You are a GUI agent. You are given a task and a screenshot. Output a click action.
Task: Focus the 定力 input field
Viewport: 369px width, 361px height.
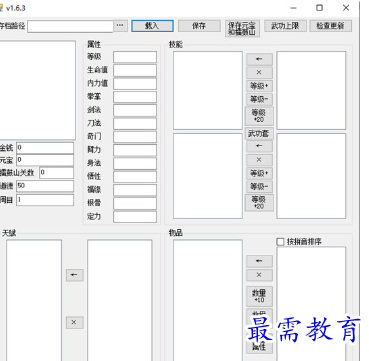coord(135,217)
